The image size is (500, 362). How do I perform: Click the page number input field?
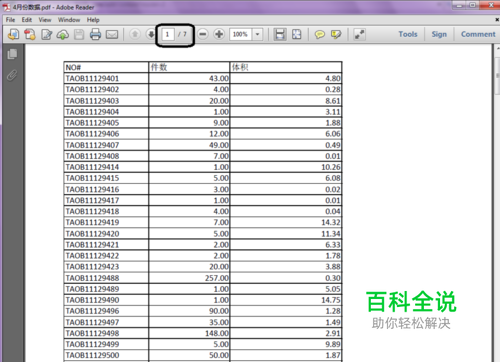pos(168,34)
